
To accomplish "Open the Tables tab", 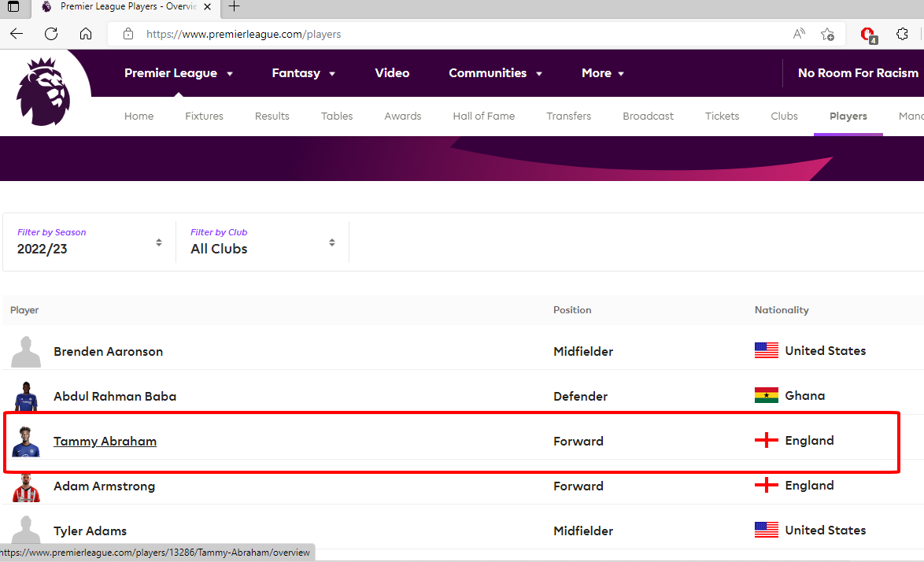I will tap(337, 116).
